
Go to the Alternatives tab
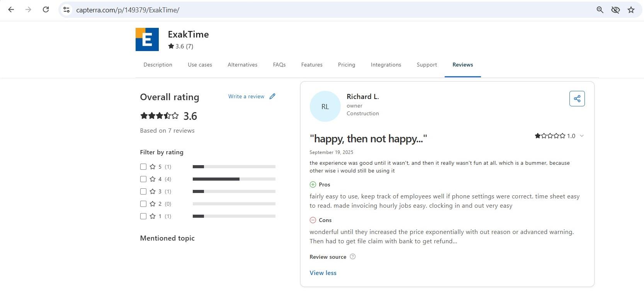[x=242, y=65]
